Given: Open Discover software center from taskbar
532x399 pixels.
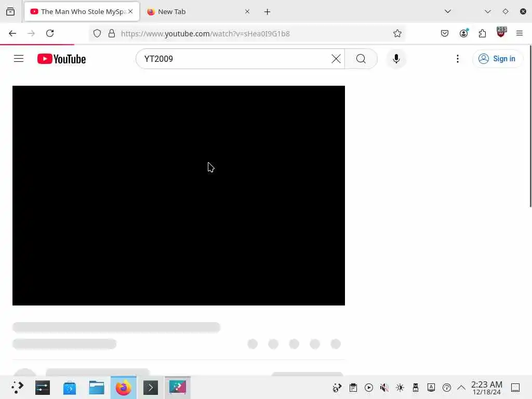Looking at the screenshot, I should [x=70, y=388].
